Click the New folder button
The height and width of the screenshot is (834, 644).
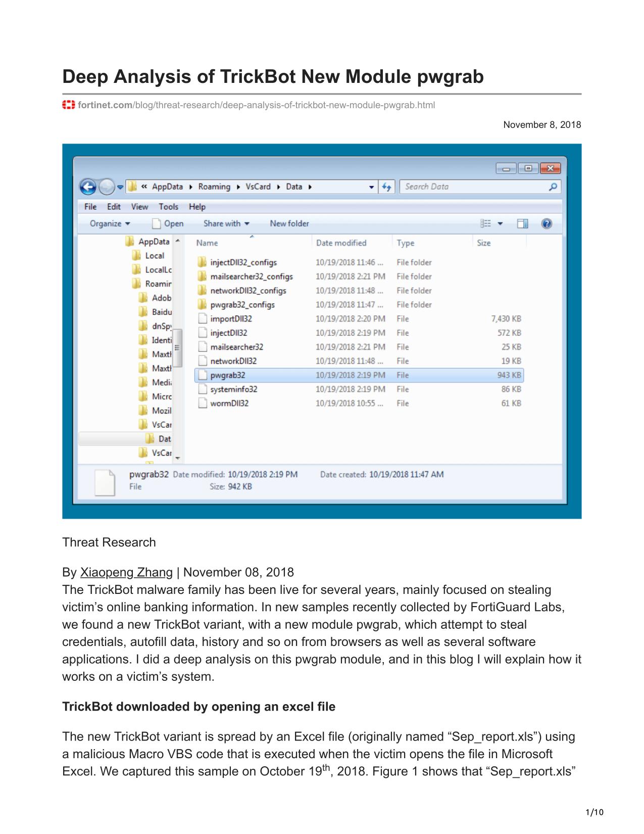click(289, 223)
